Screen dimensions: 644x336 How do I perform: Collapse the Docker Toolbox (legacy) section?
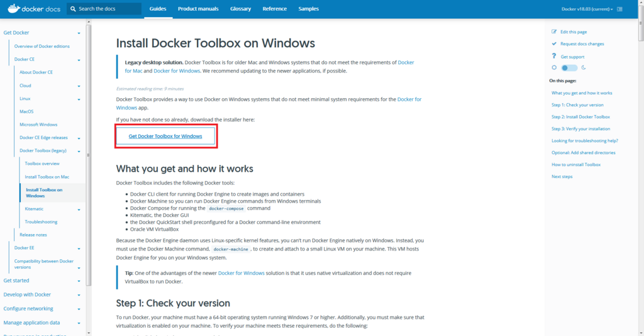pyautogui.click(x=79, y=151)
